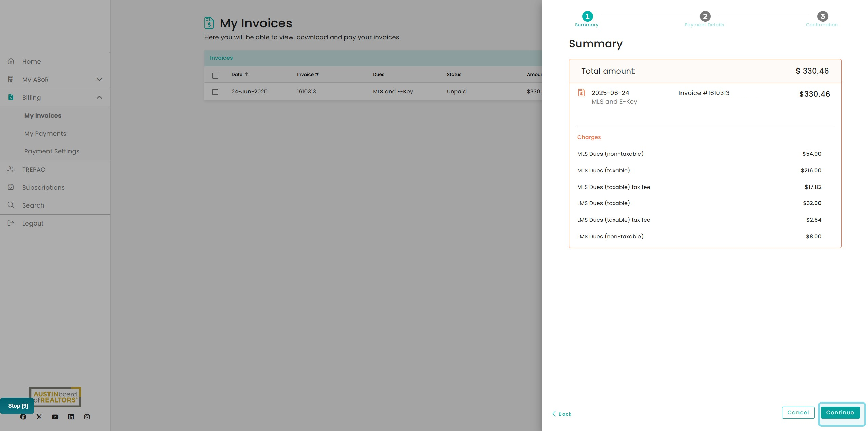The height and width of the screenshot is (431, 868).
Task: Click the Logout arrow icon
Action: tap(11, 223)
